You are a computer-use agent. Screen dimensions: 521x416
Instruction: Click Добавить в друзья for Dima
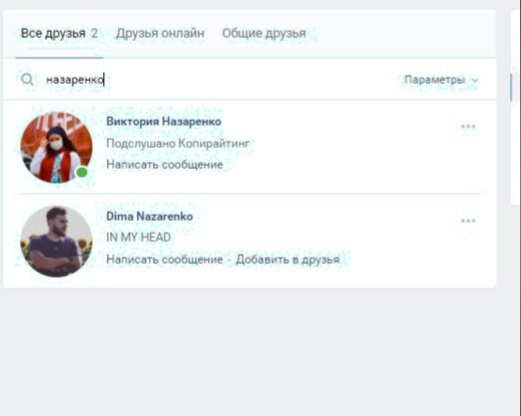click(x=288, y=259)
